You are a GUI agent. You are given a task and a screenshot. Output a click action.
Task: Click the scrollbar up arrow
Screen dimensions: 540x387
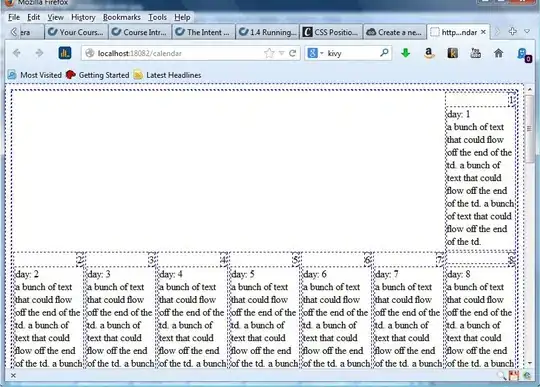(530, 90)
